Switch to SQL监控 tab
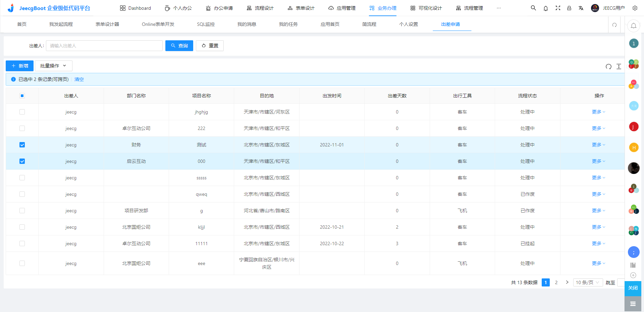This screenshot has width=644, height=312. pos(206,24)
